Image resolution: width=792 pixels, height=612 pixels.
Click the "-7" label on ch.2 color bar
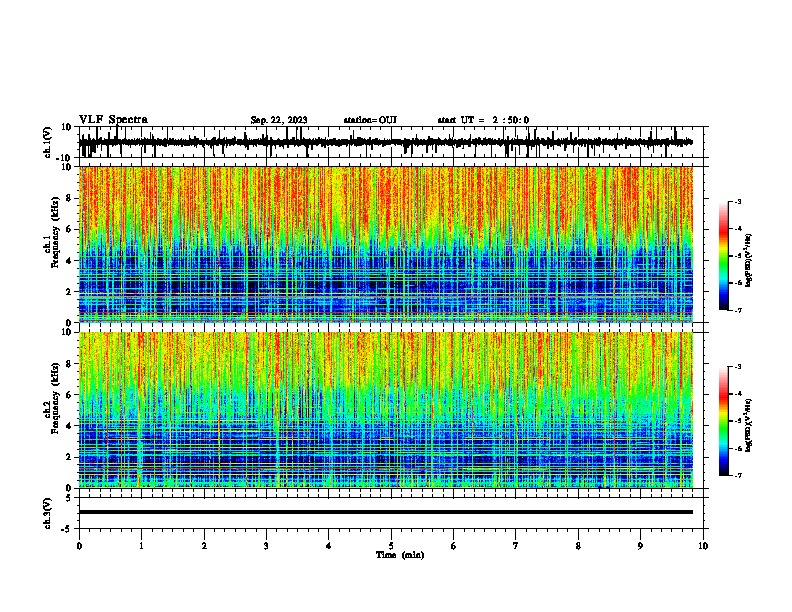click(x=737, y=476)
